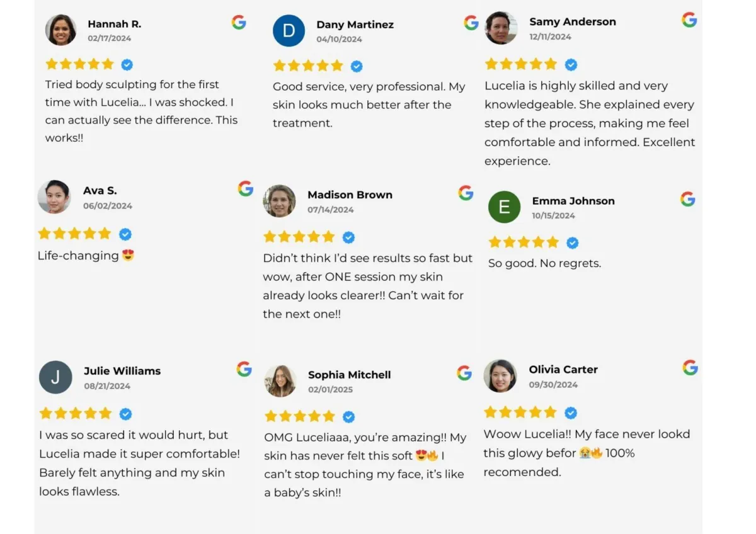The width and height of the screenshot is (756, 534).
Task: Click verified checkmark on Olivia Carter review
Action: [x=571, y=412]
